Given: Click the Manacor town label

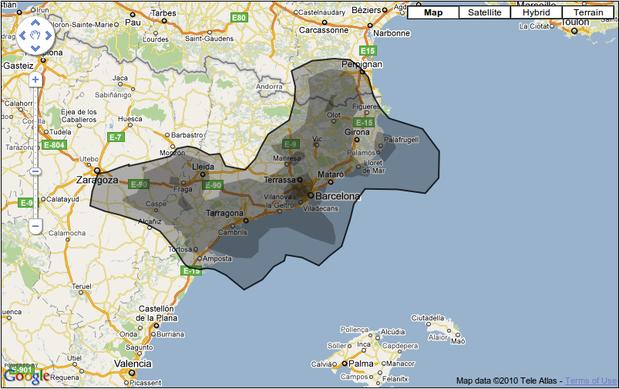Looking at the screenshot, I should 400,363.
